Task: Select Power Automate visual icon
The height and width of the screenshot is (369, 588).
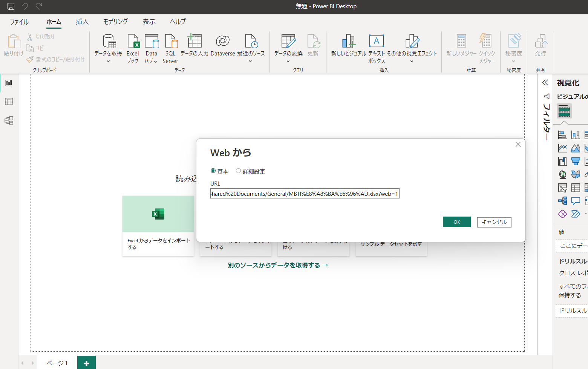Action: click(x=576, y=214)
